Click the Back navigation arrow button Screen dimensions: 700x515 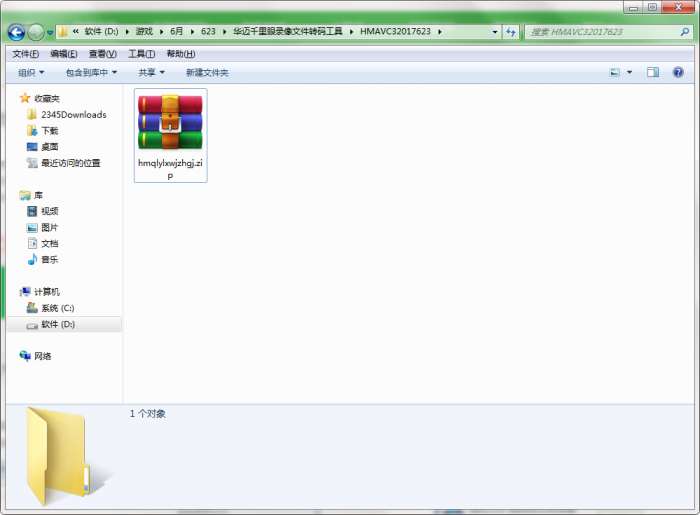click(x=16, y=32)
